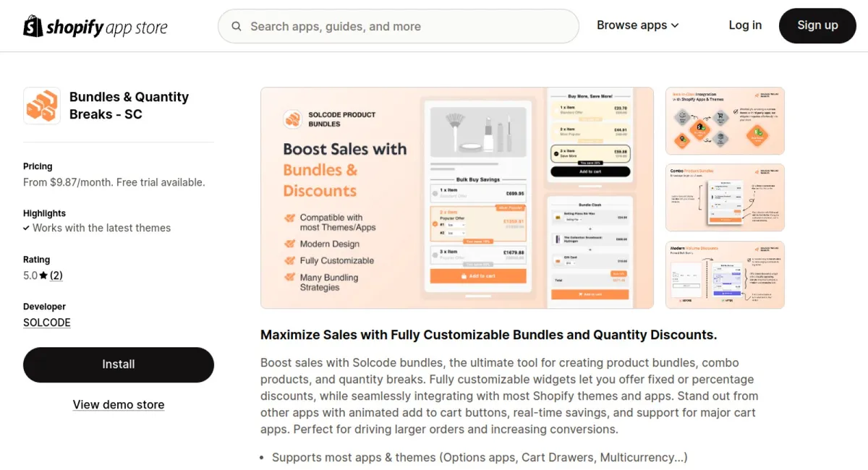Open the (2) reviews count link
Screen dimensions: 868x470
[56, 275]
